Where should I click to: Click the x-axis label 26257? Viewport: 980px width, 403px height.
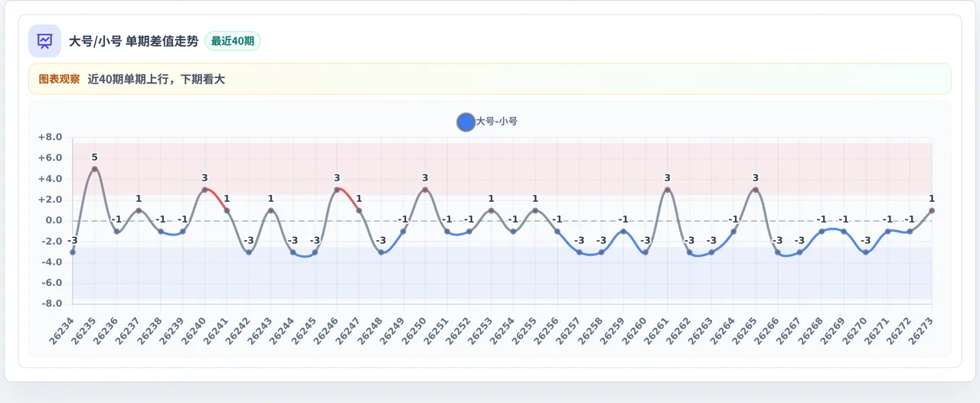[x=568, y=331]
